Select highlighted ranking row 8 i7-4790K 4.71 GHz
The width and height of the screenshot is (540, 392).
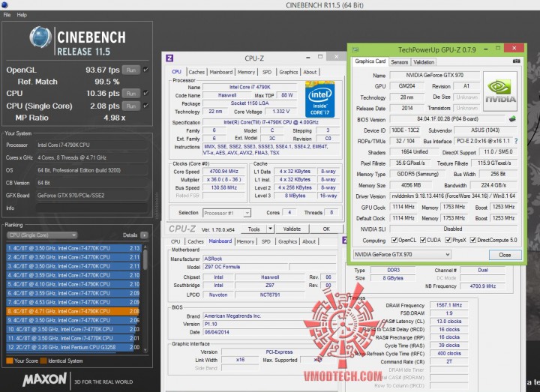coord(73,311)
